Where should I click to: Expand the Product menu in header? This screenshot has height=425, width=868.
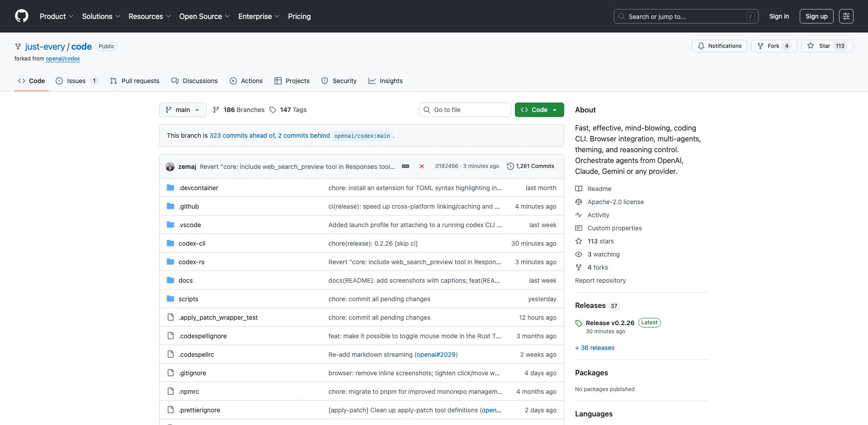coord(56,16)
